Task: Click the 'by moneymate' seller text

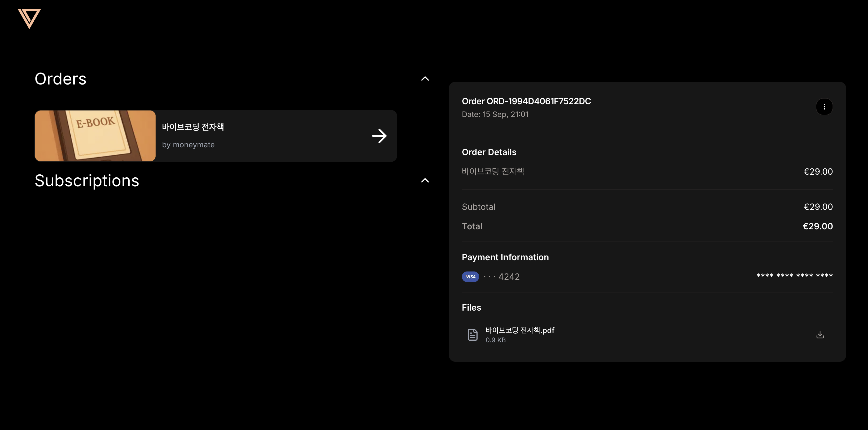Action: (x=188, y=145)
